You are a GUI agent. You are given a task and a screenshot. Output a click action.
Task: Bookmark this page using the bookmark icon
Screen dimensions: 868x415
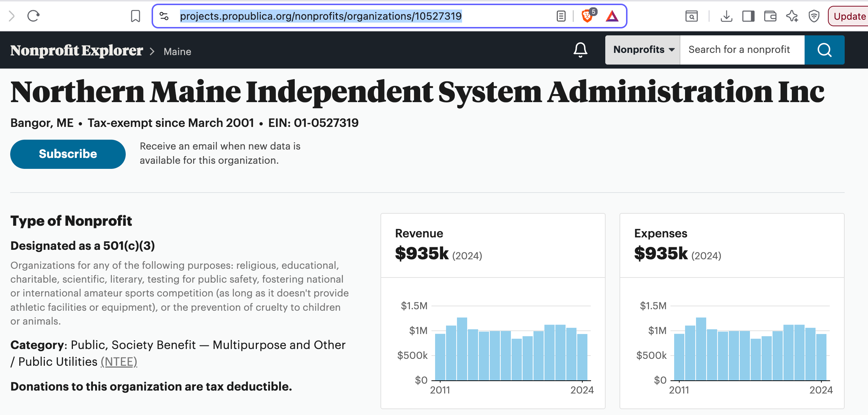(x=135, y=16)
